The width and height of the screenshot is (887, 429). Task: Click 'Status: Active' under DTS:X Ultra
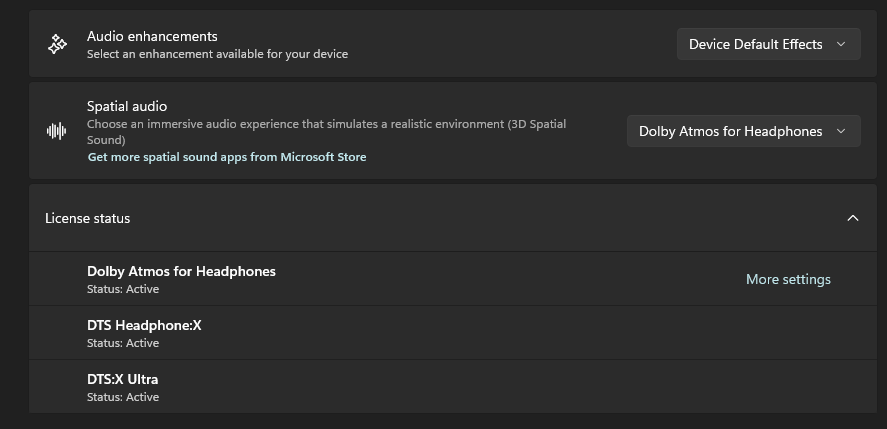click(123, 397)
